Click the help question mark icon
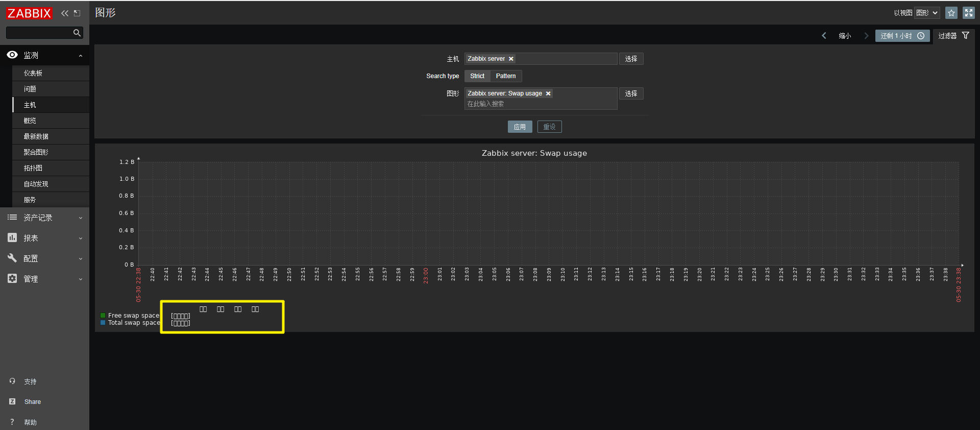Image resolution: width=980 pixels, height=430 pixels. pyautogui.click(x=12, y=422)
